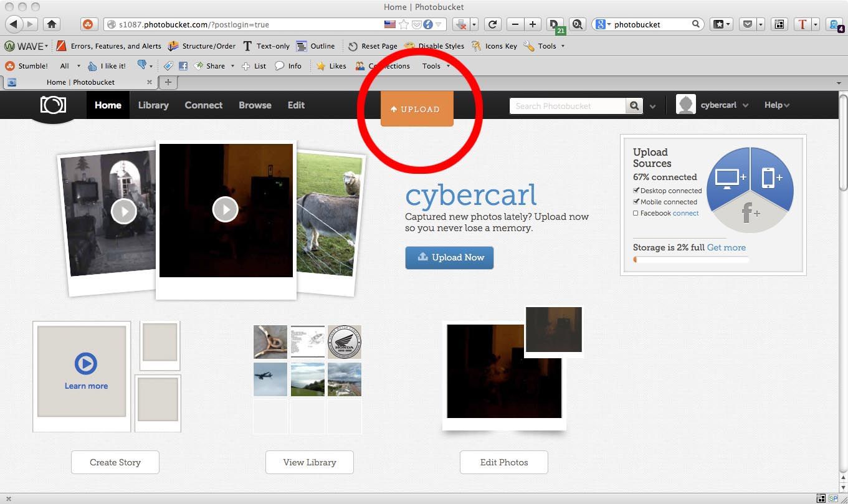Click the Facebook icon in StumbleUpon toolbar

pyautogui.click(x=183, y=65)
